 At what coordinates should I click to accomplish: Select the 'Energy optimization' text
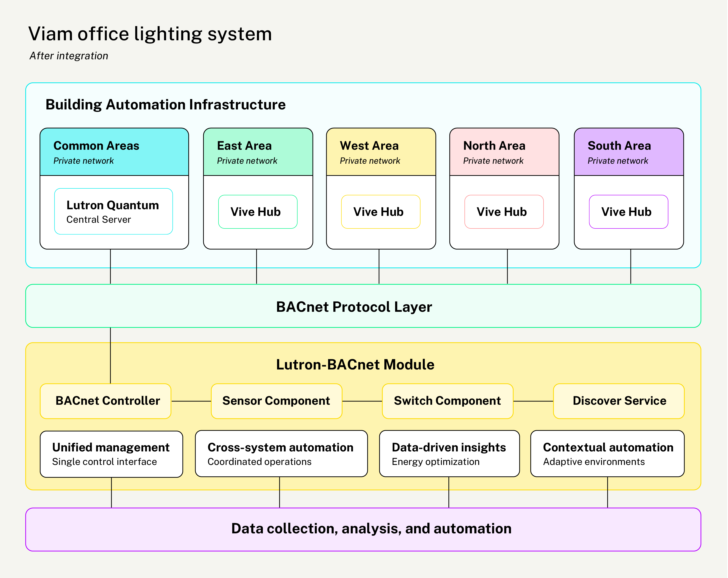point(436,462)
